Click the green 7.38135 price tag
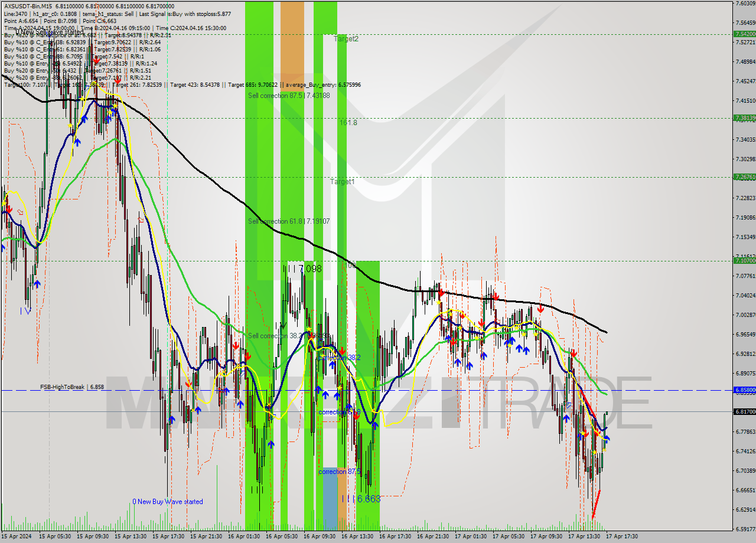The width and height of the screenshot is (756, 543). [744, 118]
